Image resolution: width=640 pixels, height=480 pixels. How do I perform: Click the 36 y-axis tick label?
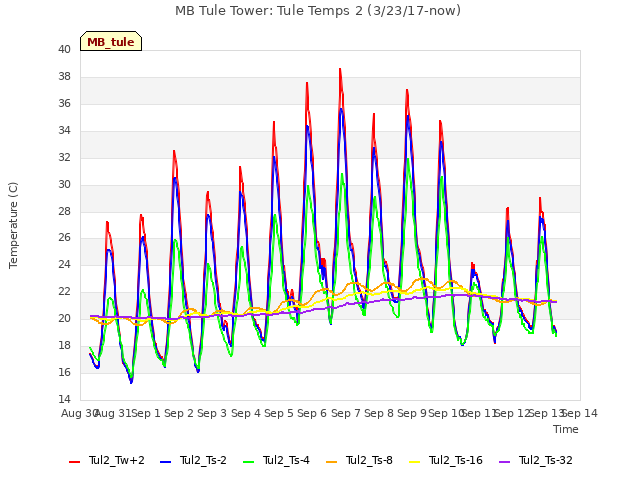coord(64,103)
